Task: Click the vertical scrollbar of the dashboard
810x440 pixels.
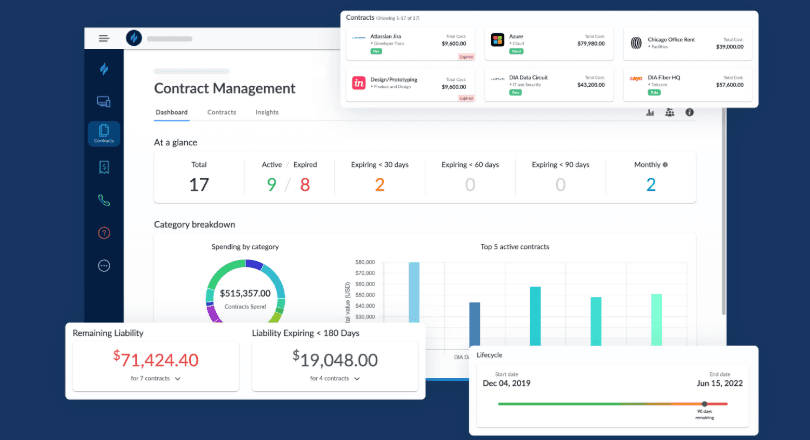Action: (x=724, y=212)
